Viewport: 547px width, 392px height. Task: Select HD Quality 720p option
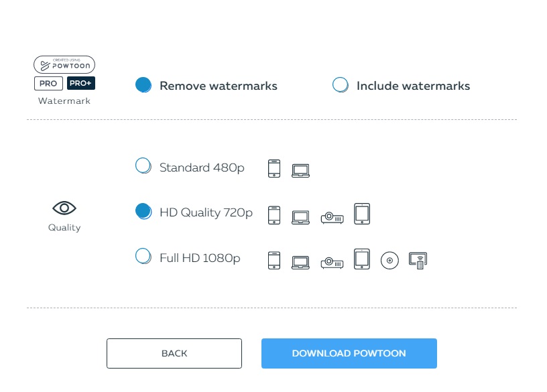click(143, 211)
